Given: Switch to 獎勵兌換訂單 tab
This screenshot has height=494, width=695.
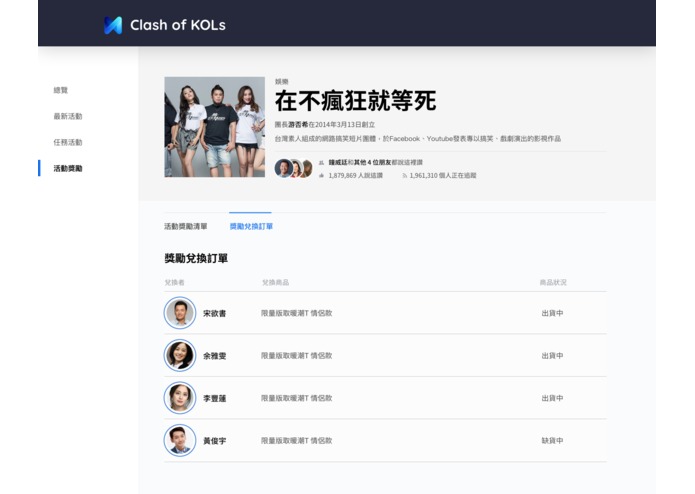Looking at the screenshot, I should [x=251, y=226].
